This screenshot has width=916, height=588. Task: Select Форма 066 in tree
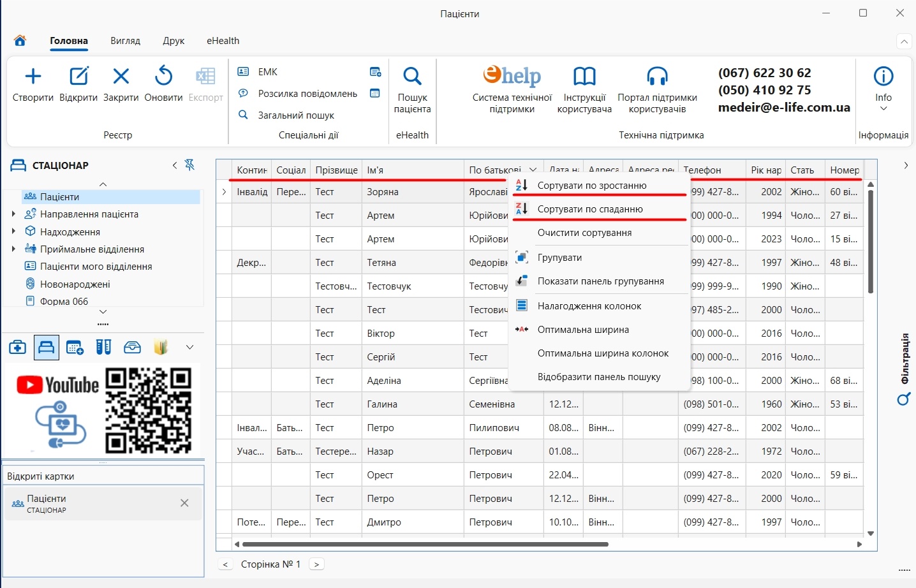point(64,301)
